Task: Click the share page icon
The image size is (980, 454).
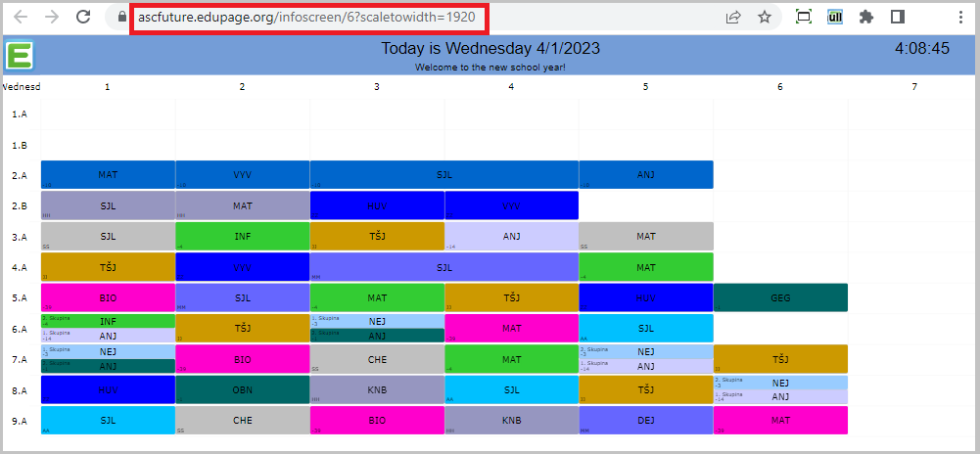Action: coord(732,17)
